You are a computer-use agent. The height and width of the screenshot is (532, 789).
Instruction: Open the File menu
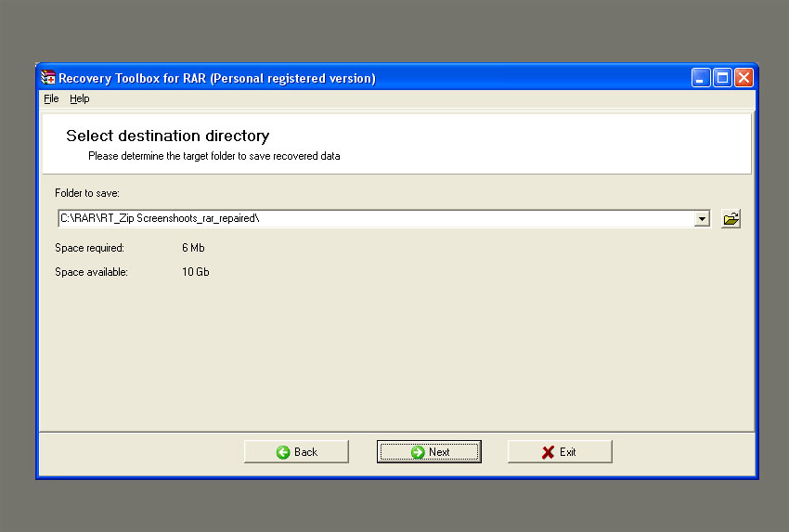coord(51,98)
